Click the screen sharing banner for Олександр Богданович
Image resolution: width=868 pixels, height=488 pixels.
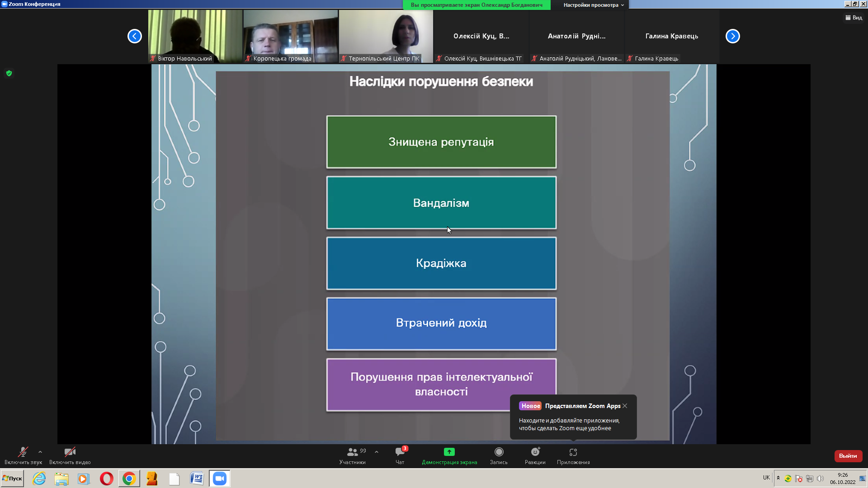click(476, 5)
